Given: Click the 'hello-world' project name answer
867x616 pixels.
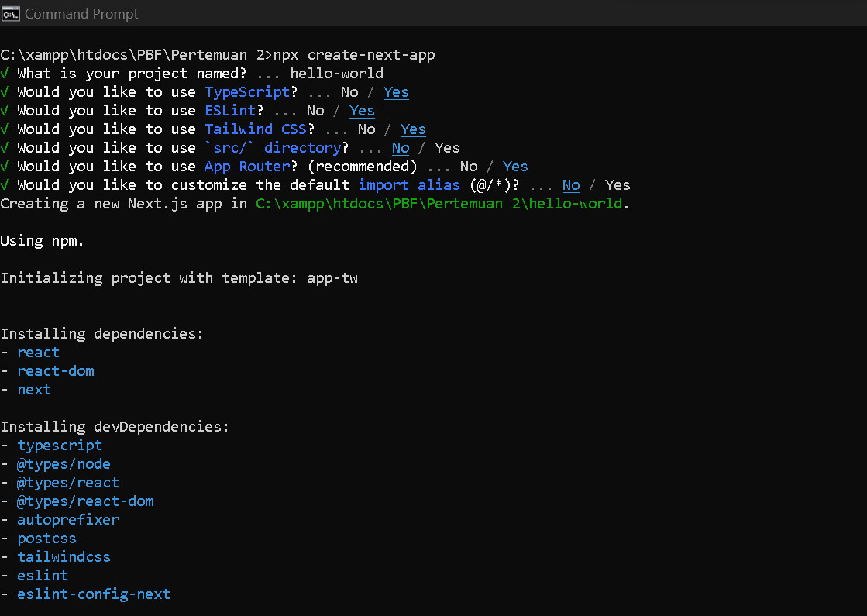Looking at the screenshot, I should point(337,74).
